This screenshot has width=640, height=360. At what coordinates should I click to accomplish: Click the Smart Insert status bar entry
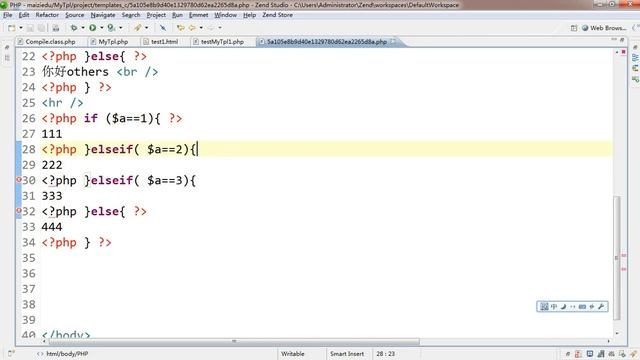coord(347,354)
